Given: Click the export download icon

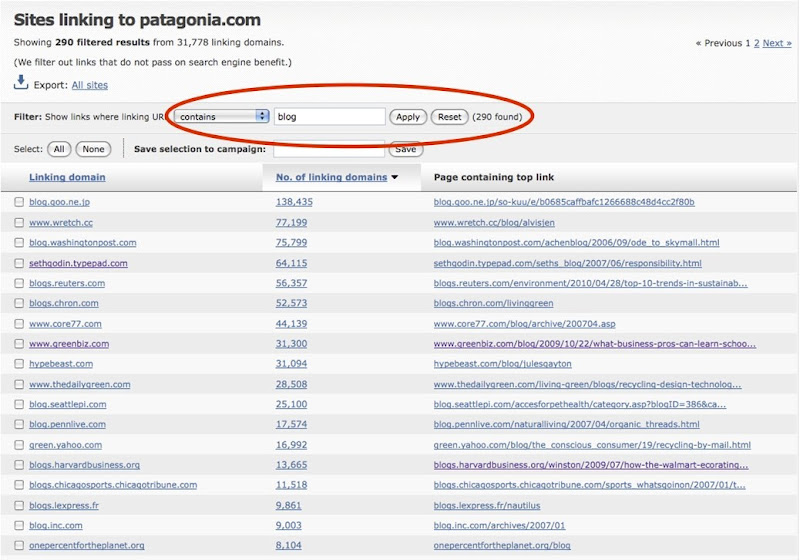Looking at the screenshot, I should (20, 82).
